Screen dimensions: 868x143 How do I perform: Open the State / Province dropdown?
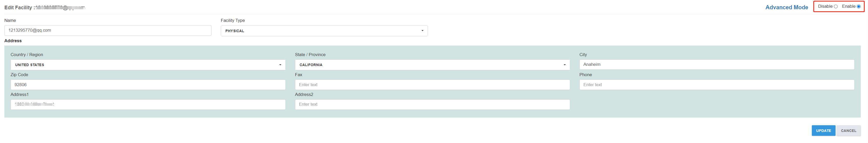(x=432, y=65)
